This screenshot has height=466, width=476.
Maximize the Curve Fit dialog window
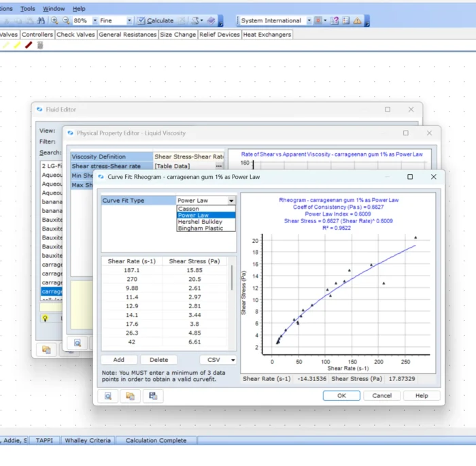[x=410, y=177]
